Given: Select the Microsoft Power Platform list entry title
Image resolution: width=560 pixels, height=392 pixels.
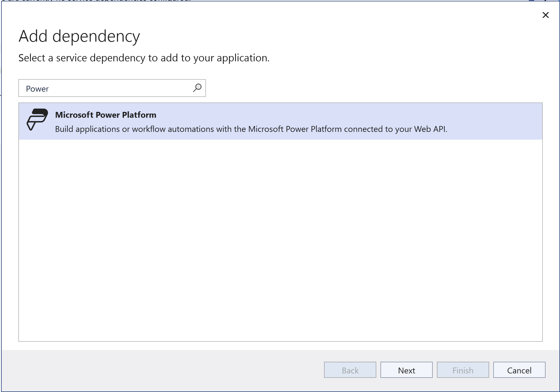Looking at the screenshot, I should [x=106, y=115].
